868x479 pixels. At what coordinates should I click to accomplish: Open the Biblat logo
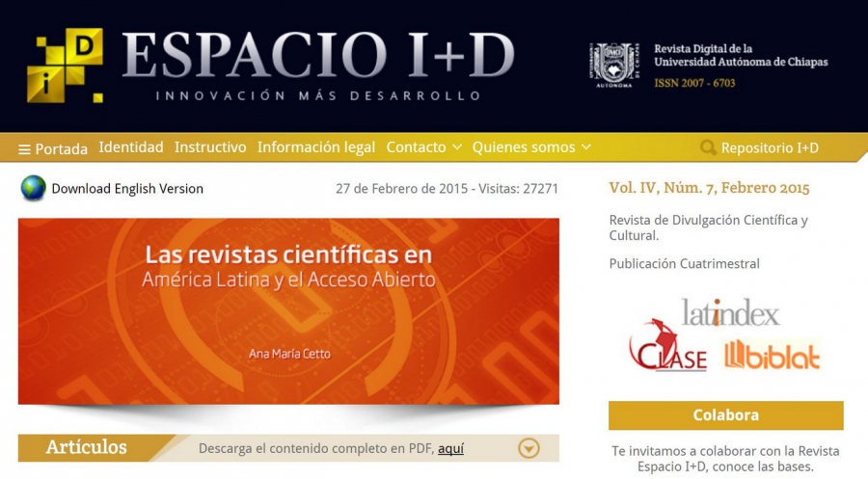[x=772, y=355]
